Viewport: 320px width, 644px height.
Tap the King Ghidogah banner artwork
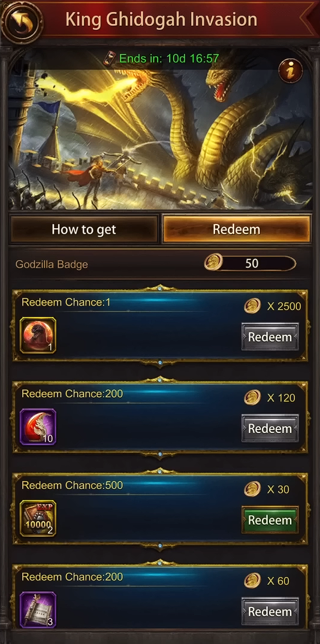click(x=160, y=129)
